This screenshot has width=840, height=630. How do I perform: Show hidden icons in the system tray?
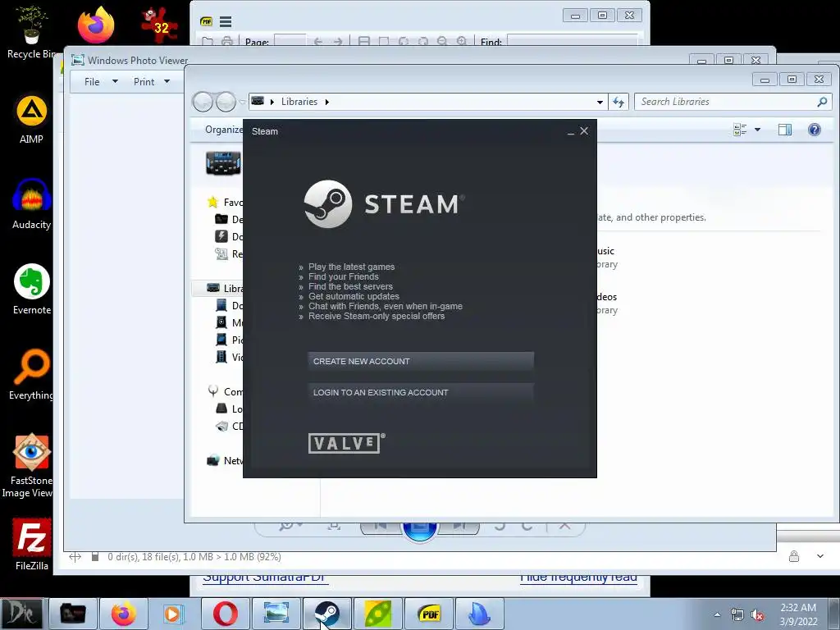717,615
